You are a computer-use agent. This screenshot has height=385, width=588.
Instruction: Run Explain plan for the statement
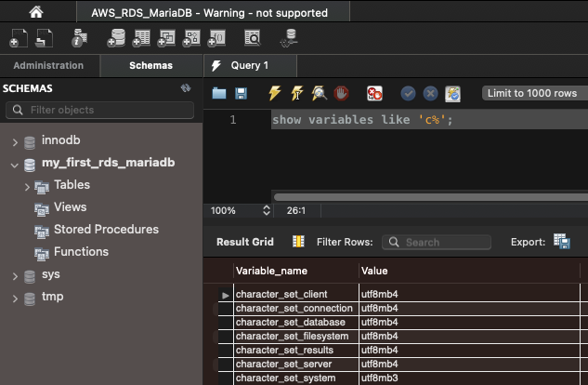(x=320, y=93)
